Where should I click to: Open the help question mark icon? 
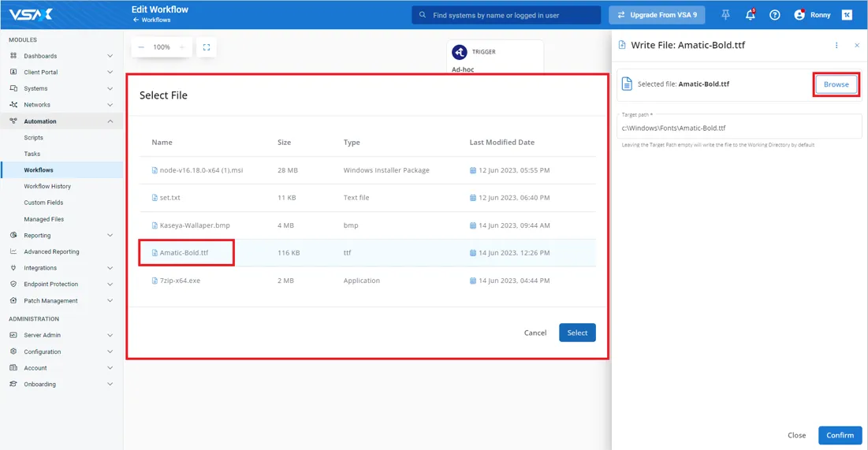774,15
